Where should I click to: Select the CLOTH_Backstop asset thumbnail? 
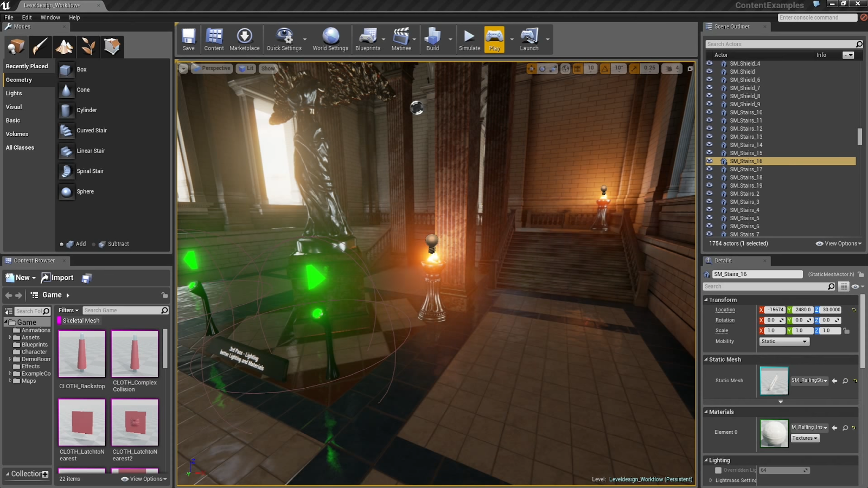(x=81, y=354)
